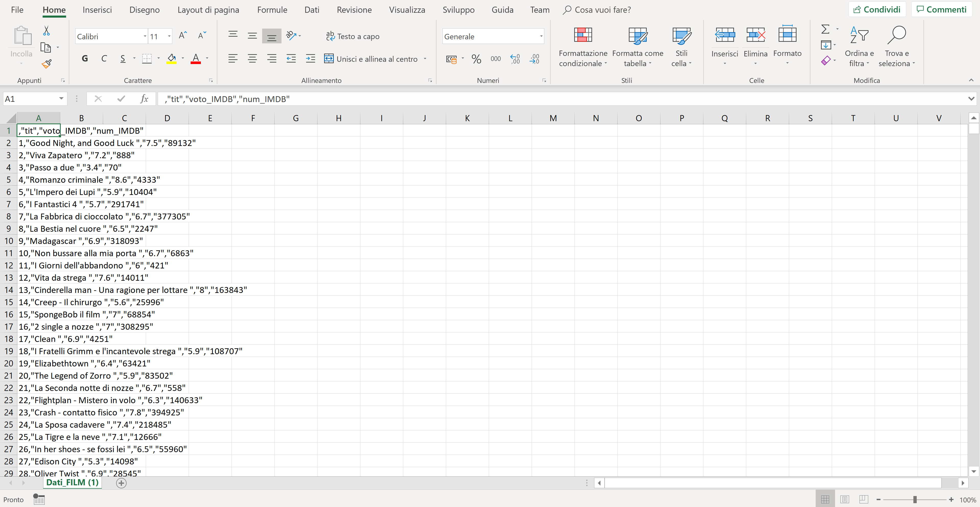Toggle the bottom align icon
The width and height of the screenshot is (980, 507).
(x=272, y=36)
